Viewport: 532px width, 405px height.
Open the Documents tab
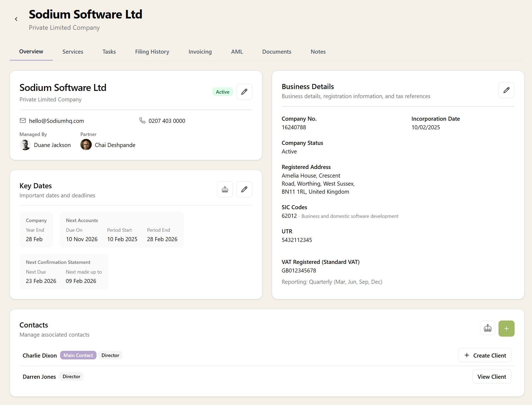(276, 51)
